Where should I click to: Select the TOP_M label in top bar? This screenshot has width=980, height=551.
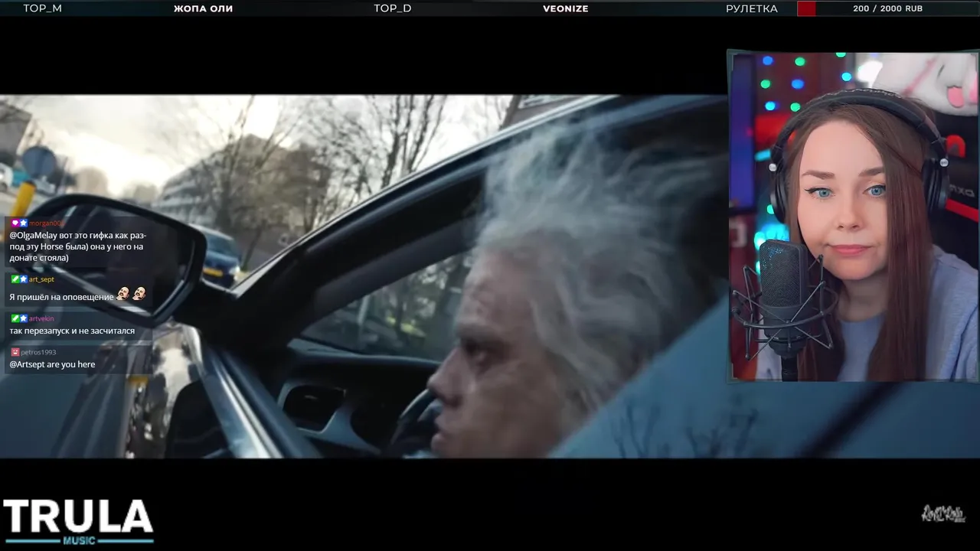click(42, 8)
